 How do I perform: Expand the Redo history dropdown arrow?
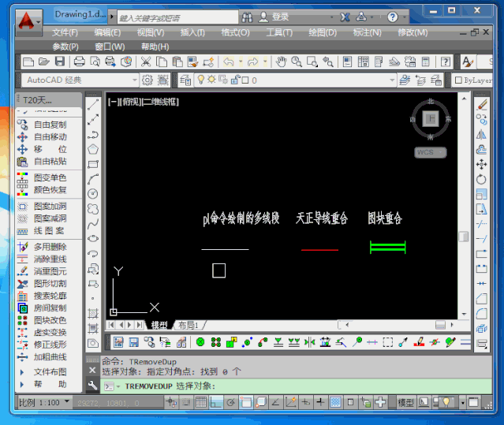click(x=265, y=62)
